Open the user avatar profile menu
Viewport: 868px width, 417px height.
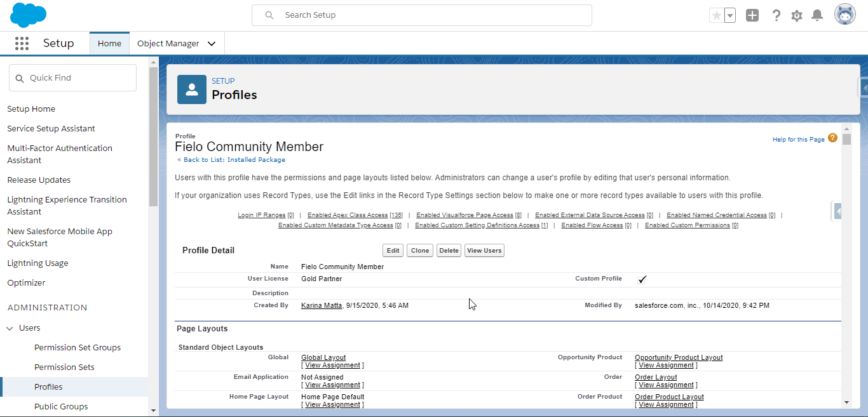coord(845,15)
